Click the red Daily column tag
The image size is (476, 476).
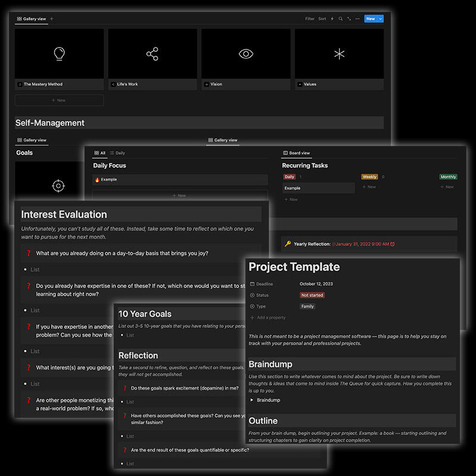pyautogui.click(x=290, y=177)
